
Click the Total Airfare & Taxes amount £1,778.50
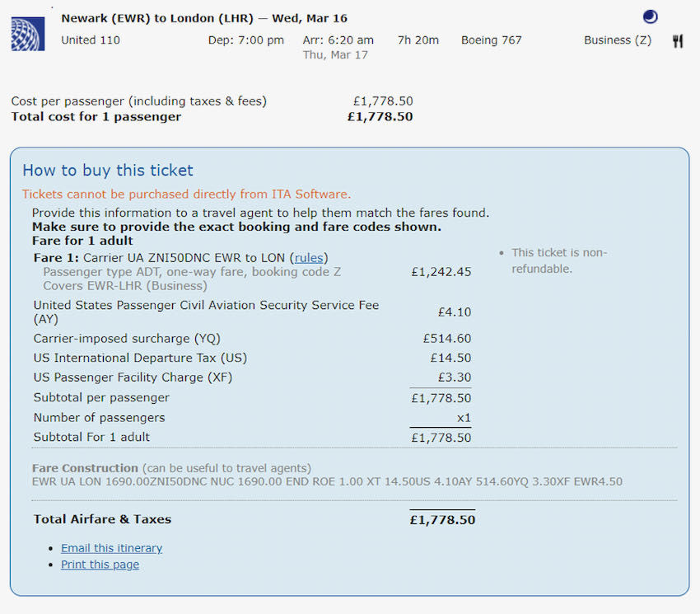click(442, 520)
